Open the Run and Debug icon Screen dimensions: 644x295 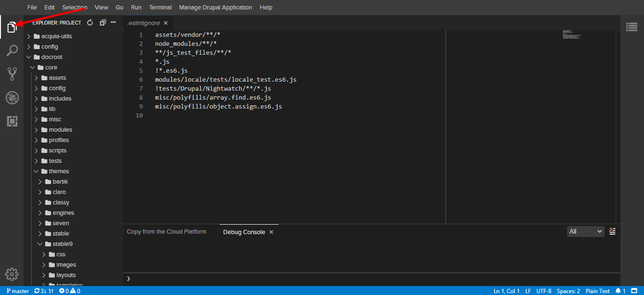[12, 98]
